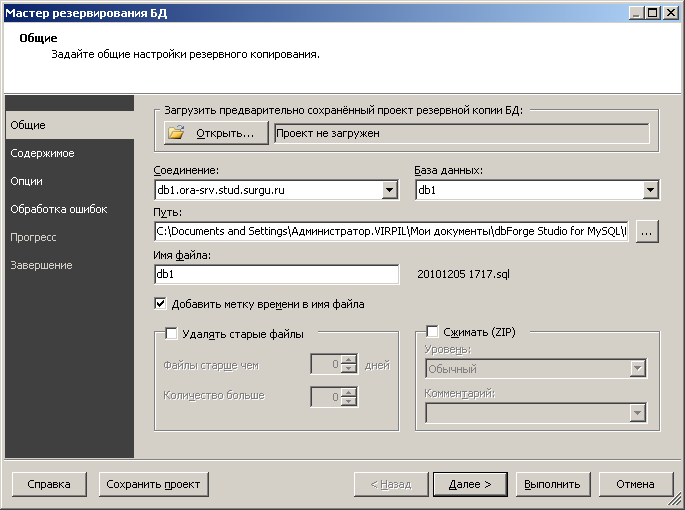The image size is (685, 510).
Task: Click the Справка help button
Action: pos(49,484)
